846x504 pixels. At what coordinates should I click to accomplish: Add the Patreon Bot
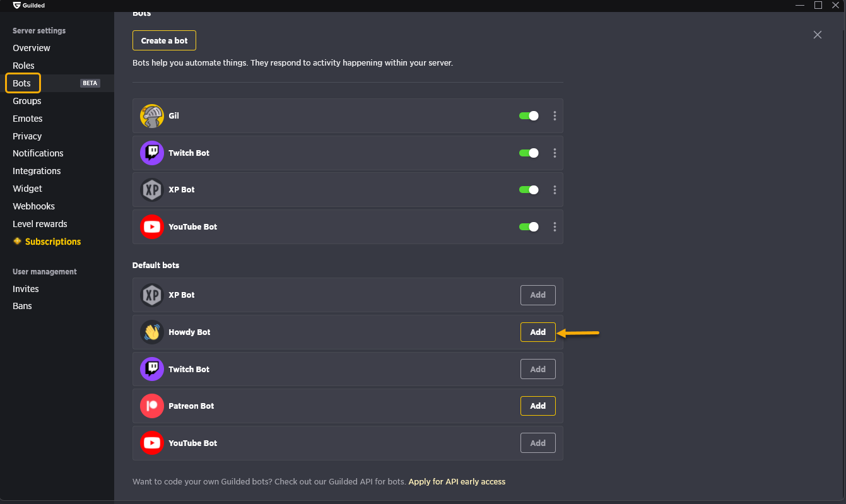[538, 406]
